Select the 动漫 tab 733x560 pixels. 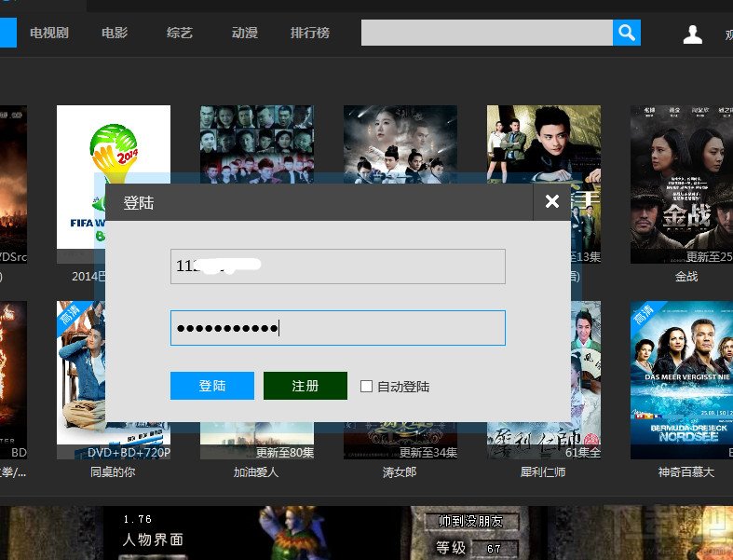coord(245,33)
